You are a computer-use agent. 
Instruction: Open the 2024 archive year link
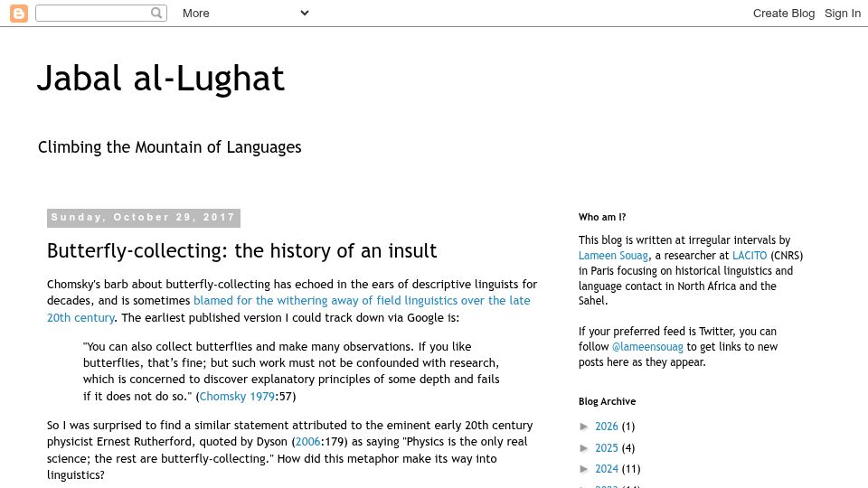pyautogui.click(x=606, y=469)
